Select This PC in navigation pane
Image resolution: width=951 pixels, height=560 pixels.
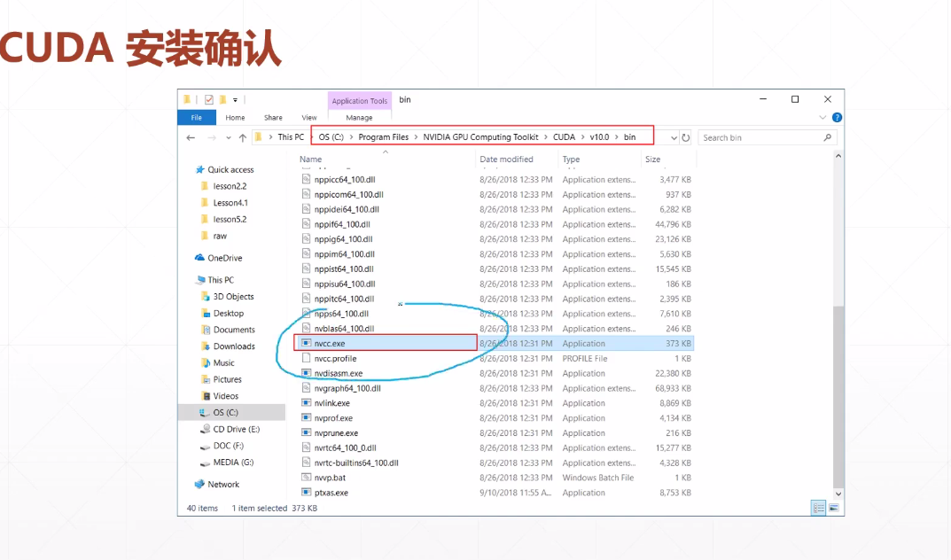220,280
